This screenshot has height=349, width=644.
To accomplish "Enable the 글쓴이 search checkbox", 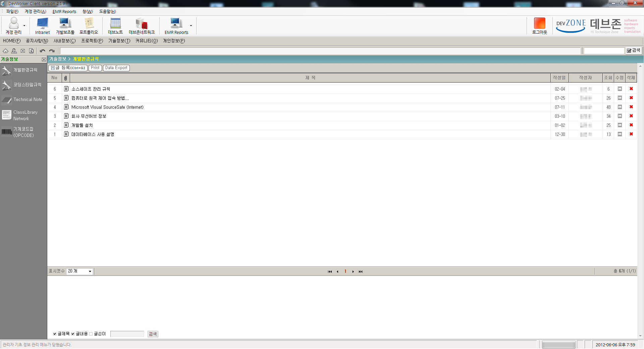I will coord(91,334).
